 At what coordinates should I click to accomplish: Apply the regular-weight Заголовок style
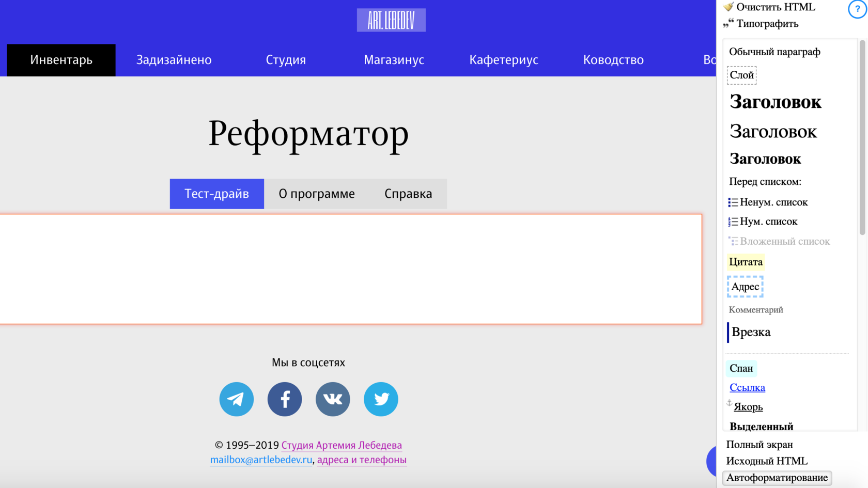(x=773, y=132)
